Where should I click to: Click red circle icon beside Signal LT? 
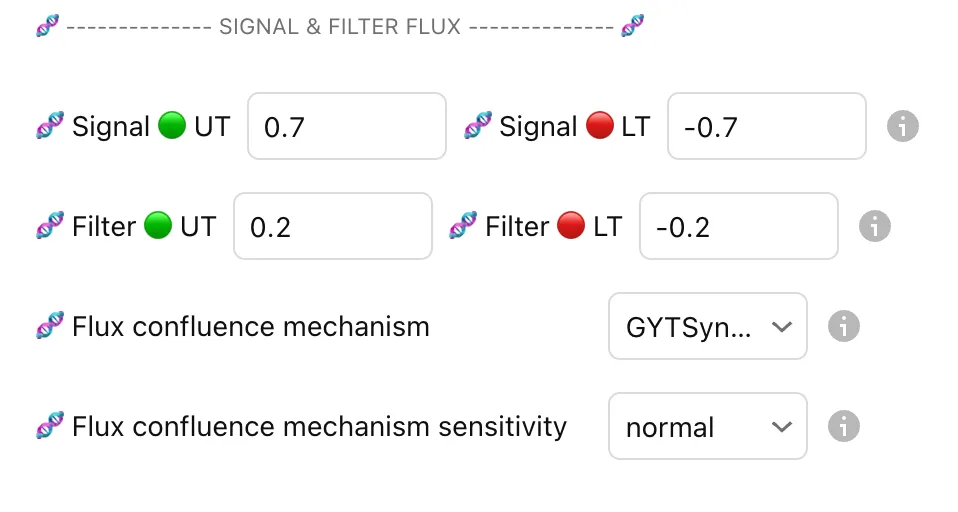click(x=600, y=126)
